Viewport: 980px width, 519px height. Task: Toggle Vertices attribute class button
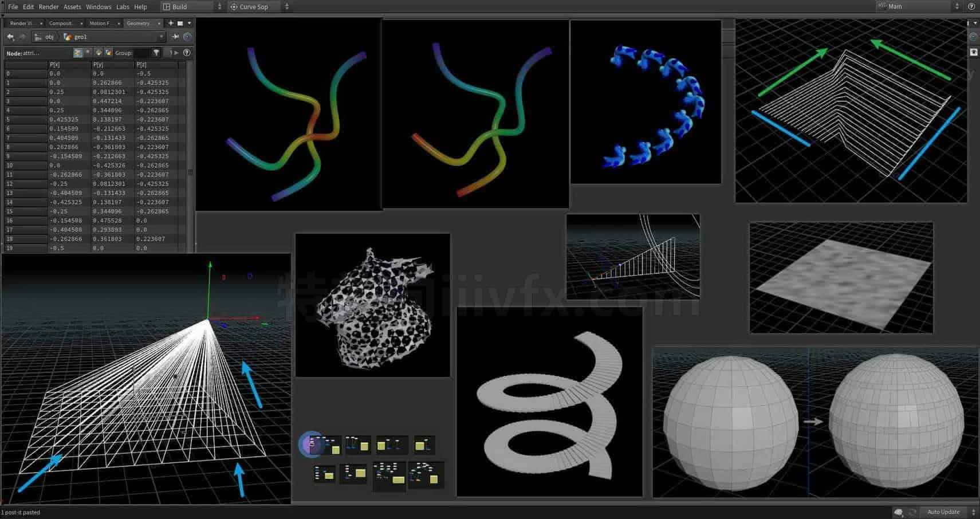[88, 53]
